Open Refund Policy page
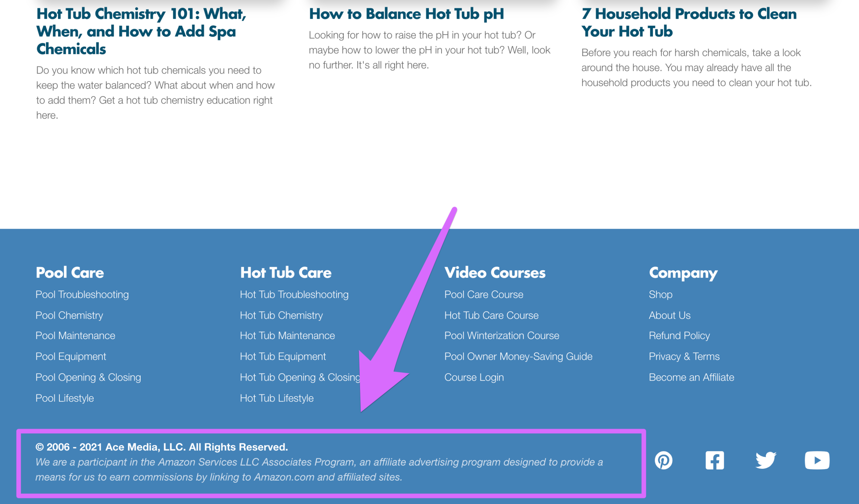The image size is (859, 504). click(x=678, y=335)
